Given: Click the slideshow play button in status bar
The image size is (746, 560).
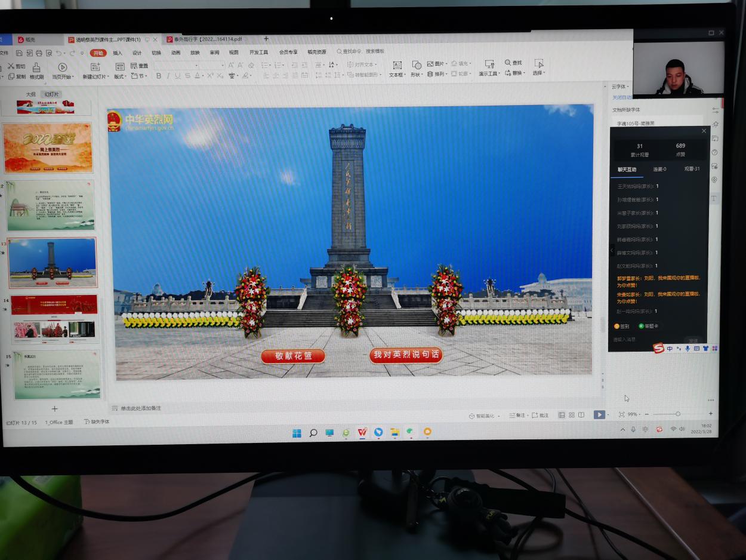Looking at the screenshot, I should click(599, 414).
